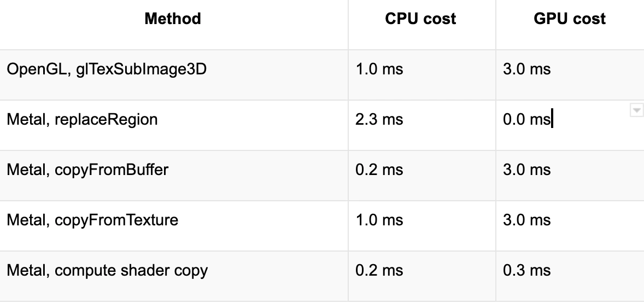Viewport: 644px width, 303px height.
Task: Click the OpenGL CPU cost 1.0 ms cell
Action: tap(379, 70)
